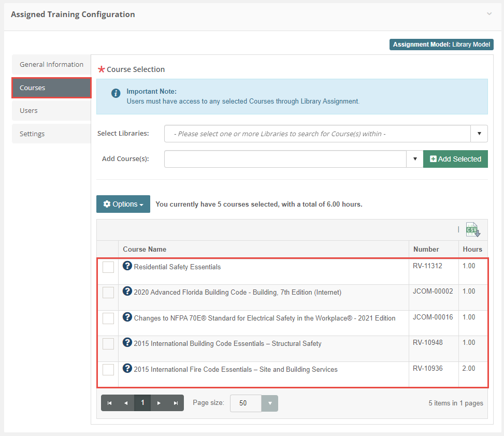Click into the Add Course(s) input field
This screenshot has width=504, height=436.
coord(285,159)
